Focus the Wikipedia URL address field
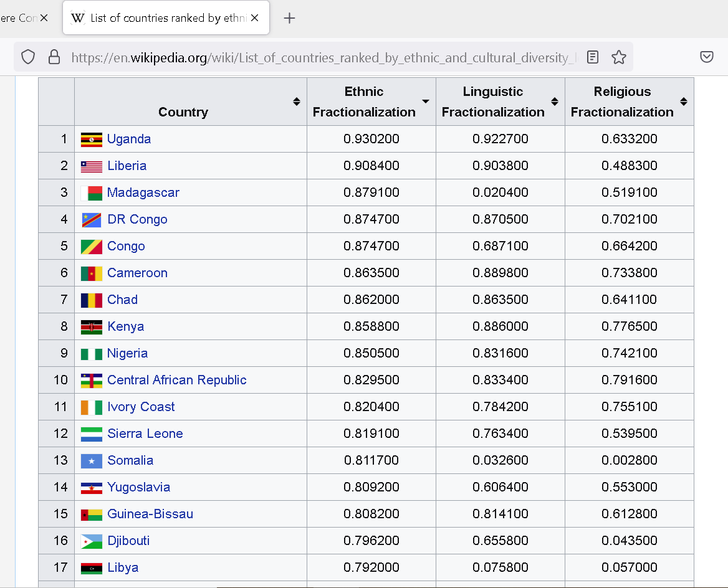Viewport: 728px width, 588px height. click(323, 57)
